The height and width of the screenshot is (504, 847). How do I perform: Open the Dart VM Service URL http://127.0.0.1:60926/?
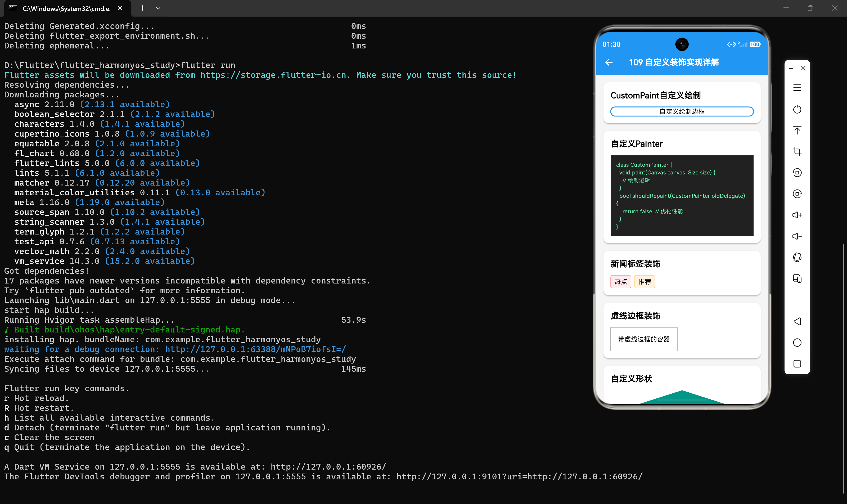click(x=328, y=467)
